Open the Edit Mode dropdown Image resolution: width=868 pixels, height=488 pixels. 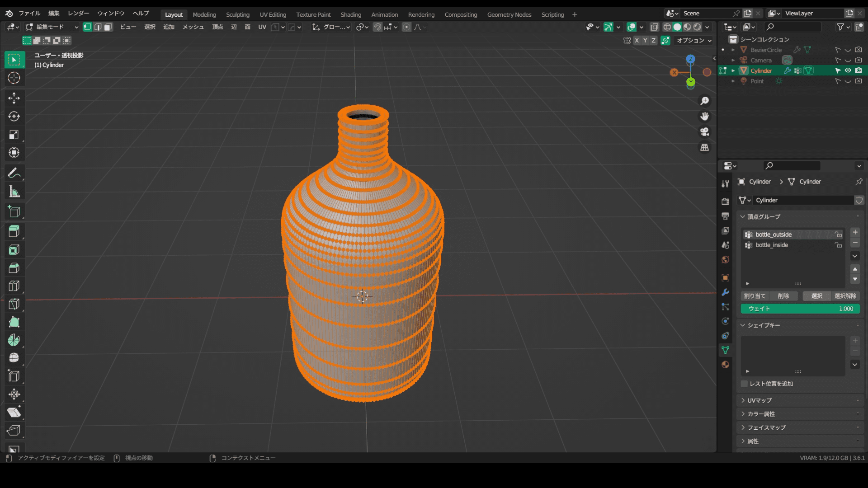pos(52,27)
